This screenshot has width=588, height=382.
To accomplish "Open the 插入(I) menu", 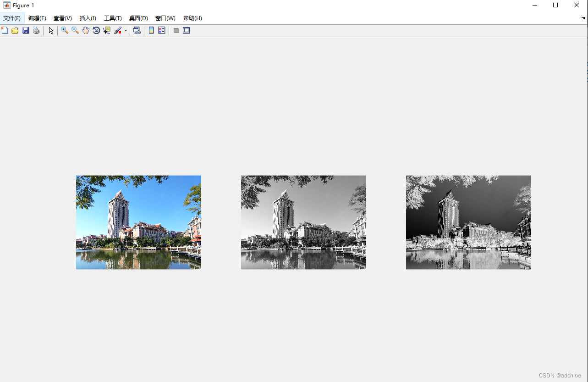I will tap(88, 18).
